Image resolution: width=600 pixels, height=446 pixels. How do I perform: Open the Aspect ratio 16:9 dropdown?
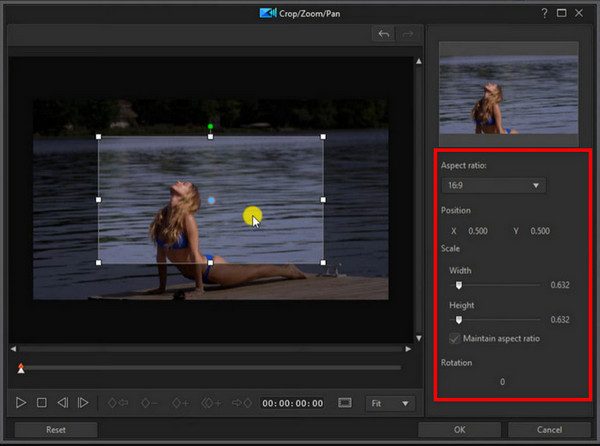[494, 186]
